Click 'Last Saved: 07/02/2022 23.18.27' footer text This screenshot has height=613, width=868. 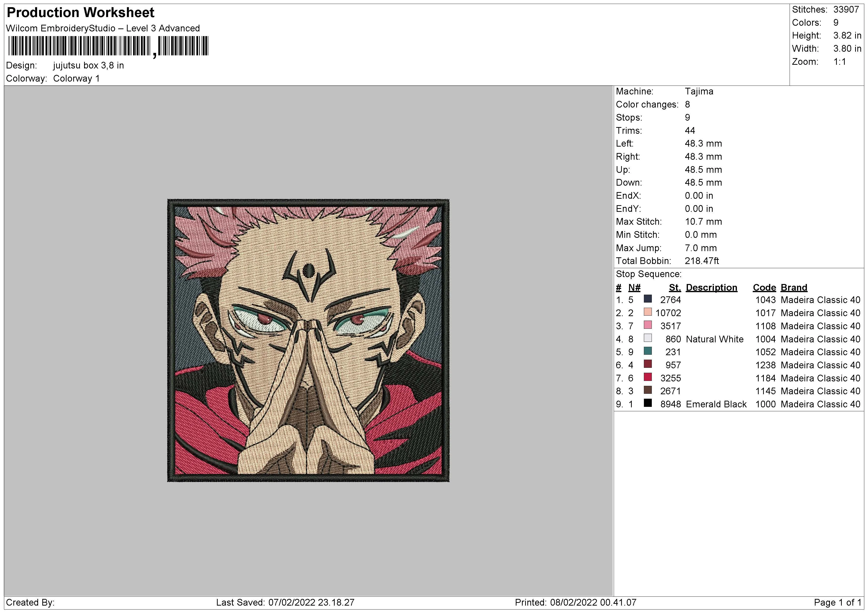285,602
